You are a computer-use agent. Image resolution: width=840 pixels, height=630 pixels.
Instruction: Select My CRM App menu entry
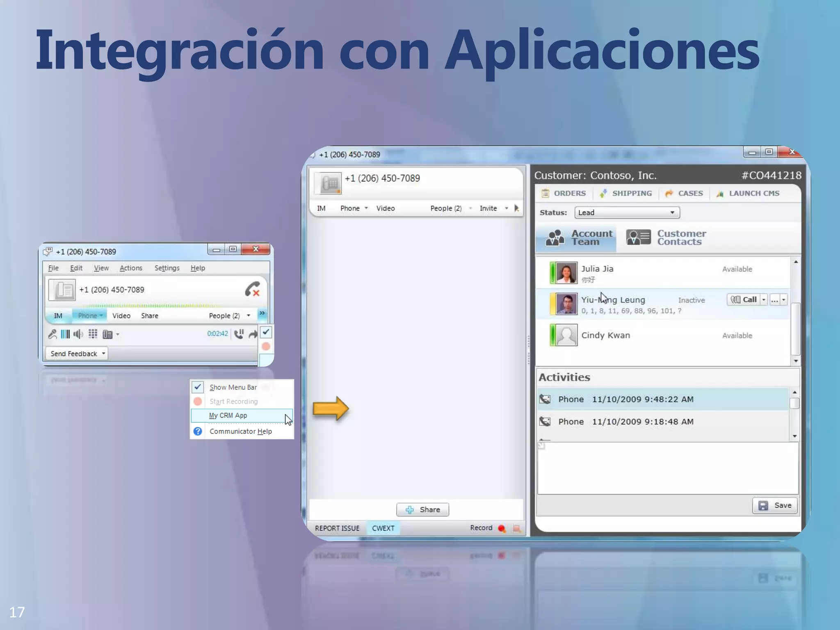coord(242,415)
